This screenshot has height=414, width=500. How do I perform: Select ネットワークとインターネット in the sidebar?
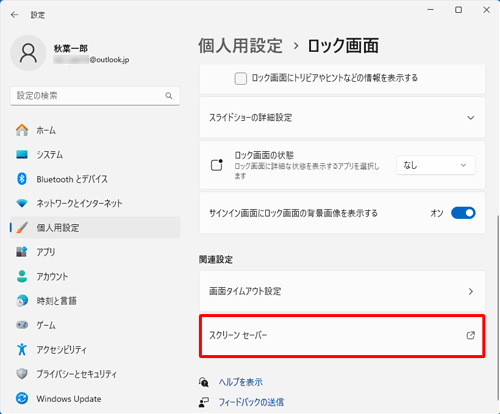[95, 203]
